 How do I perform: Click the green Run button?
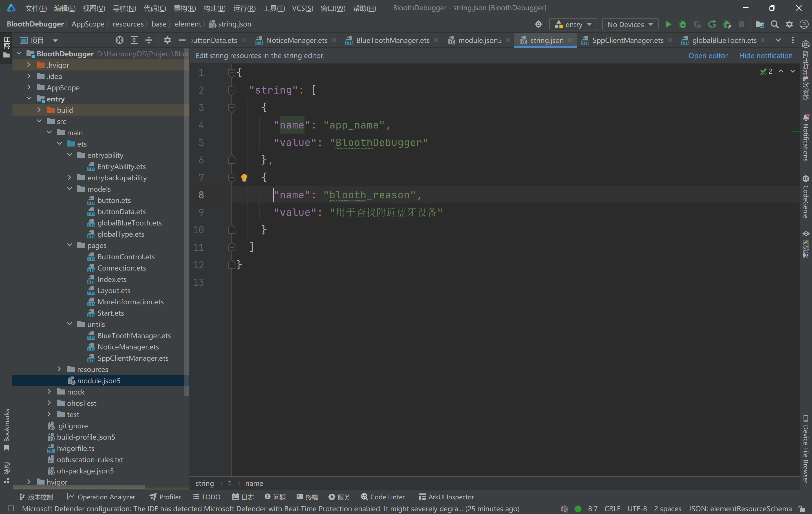pos(668,24)
